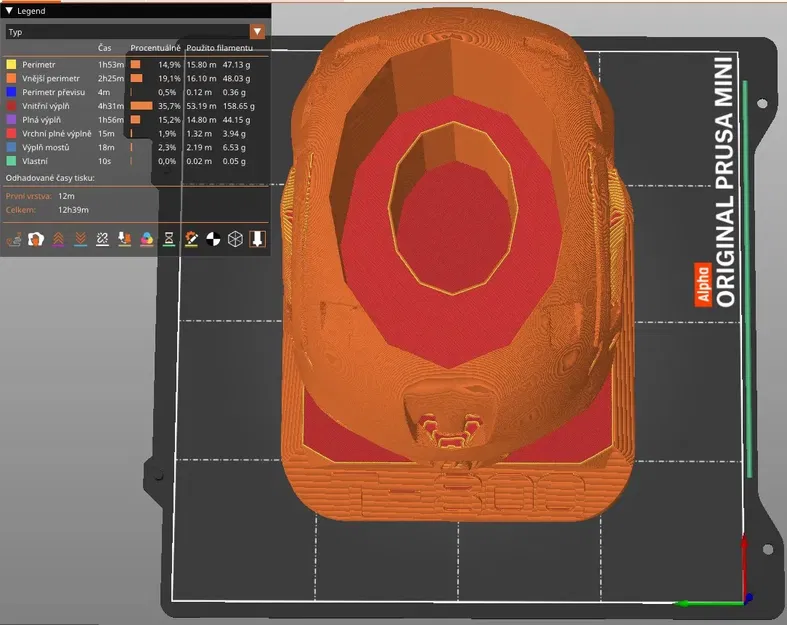The width and height of the screenshot is (787, 625).
Task: Toggle custom G-codes gear-pencil icon
Action: (x=191, y=239)
